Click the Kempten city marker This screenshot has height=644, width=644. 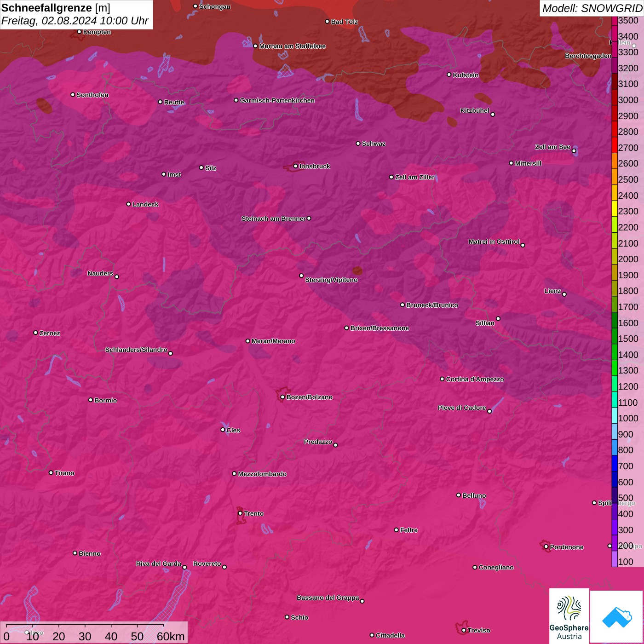tap(79, 32)
